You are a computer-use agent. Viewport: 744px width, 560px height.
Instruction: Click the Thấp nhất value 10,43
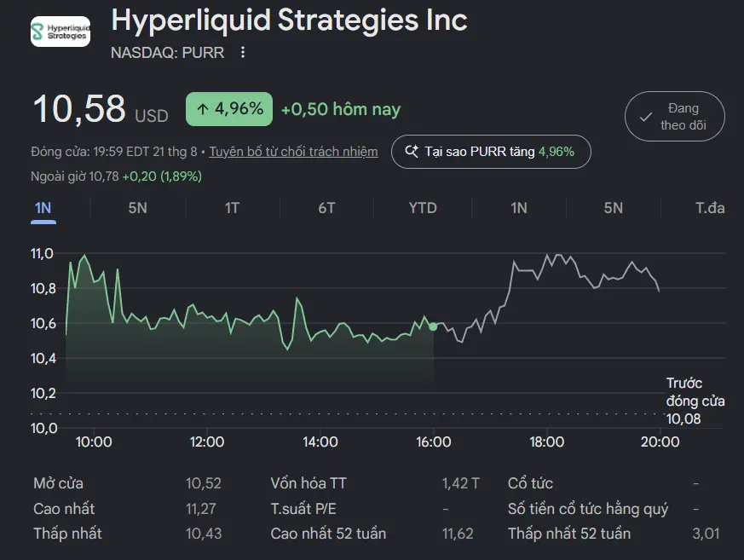coord(204,534)
